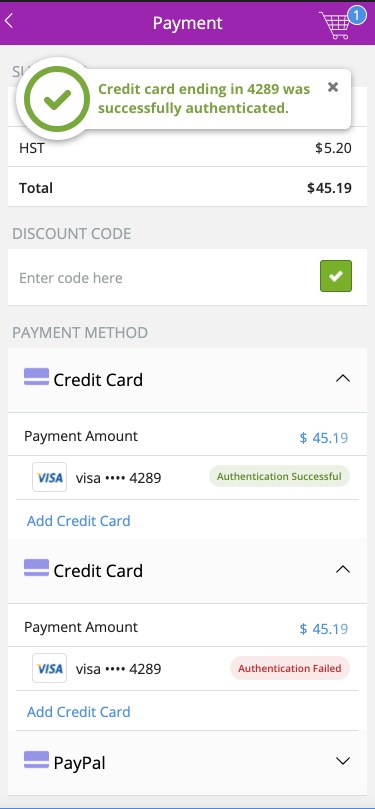Select Visa logo of authenticated card
Screen dimensions: 375x809
(x=50, y=477)
